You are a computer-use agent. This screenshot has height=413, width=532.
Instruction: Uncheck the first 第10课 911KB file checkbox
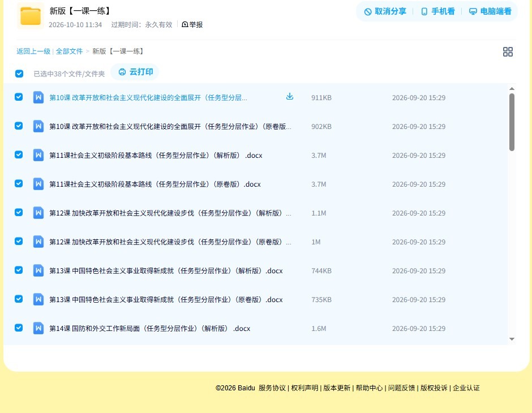(x=19, y=97)
